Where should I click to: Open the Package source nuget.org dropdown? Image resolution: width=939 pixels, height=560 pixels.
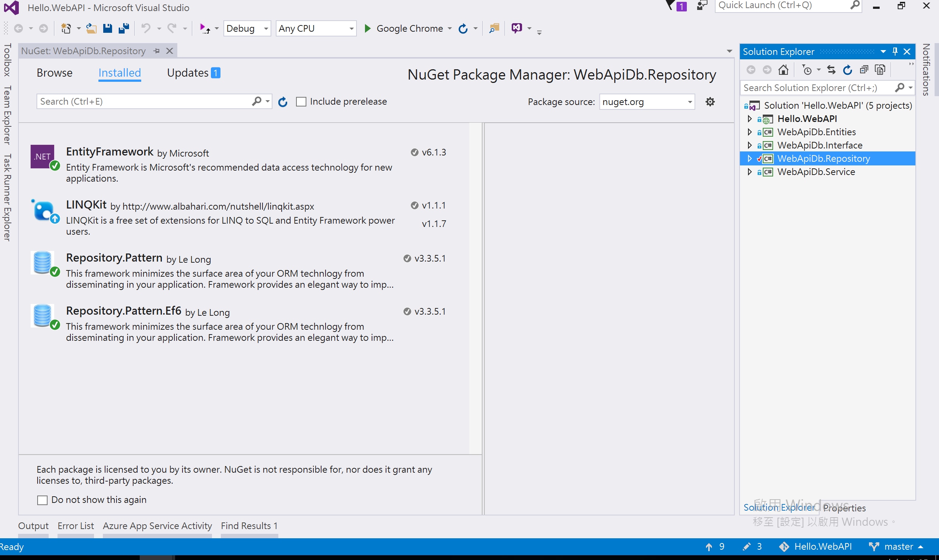pyautogui.click(x=647, y=102)
